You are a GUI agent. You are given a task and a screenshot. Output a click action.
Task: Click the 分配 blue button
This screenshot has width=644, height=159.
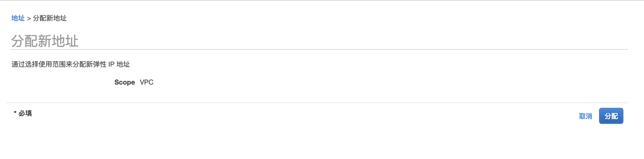click(x=611, y=116)
